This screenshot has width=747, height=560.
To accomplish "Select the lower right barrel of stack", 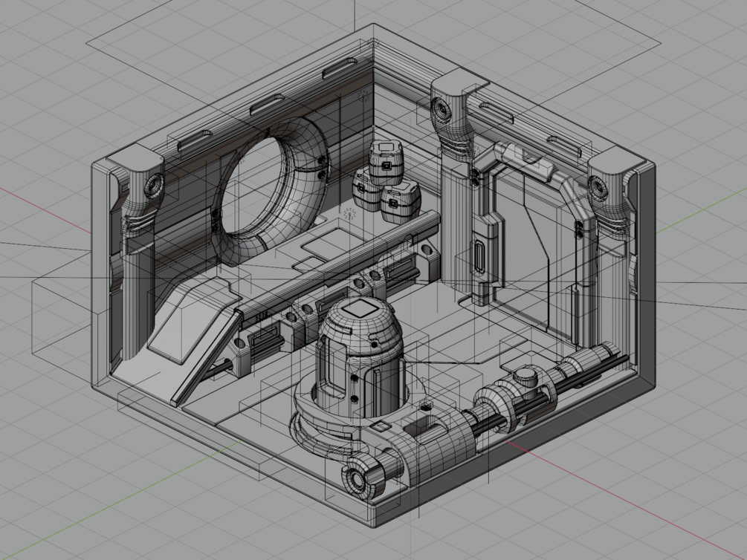I will point(401,204).
